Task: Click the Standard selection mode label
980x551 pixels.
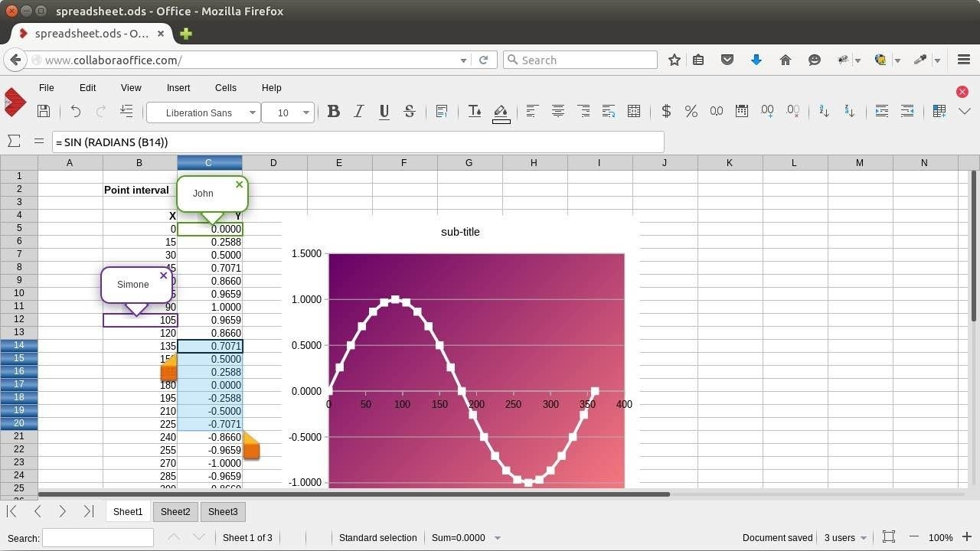Action: (x=377, y=537)
